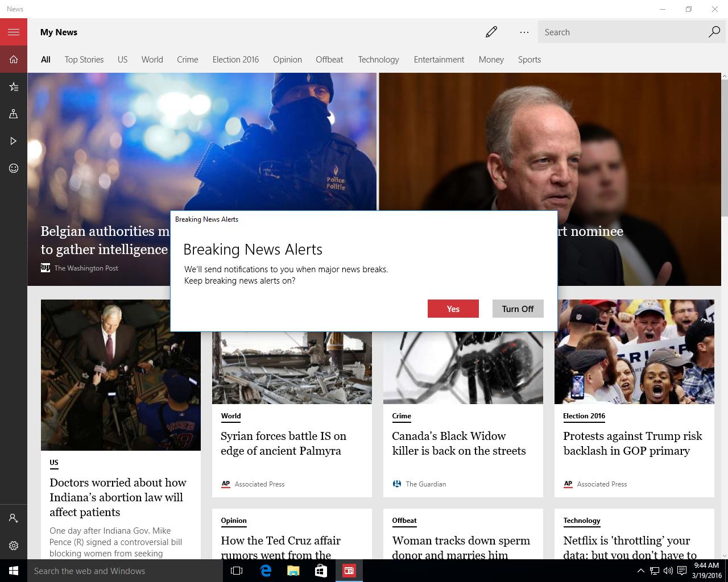Show hidden tray icons chevron
This screenshot has width=728, height=582.
click(640, 571)
